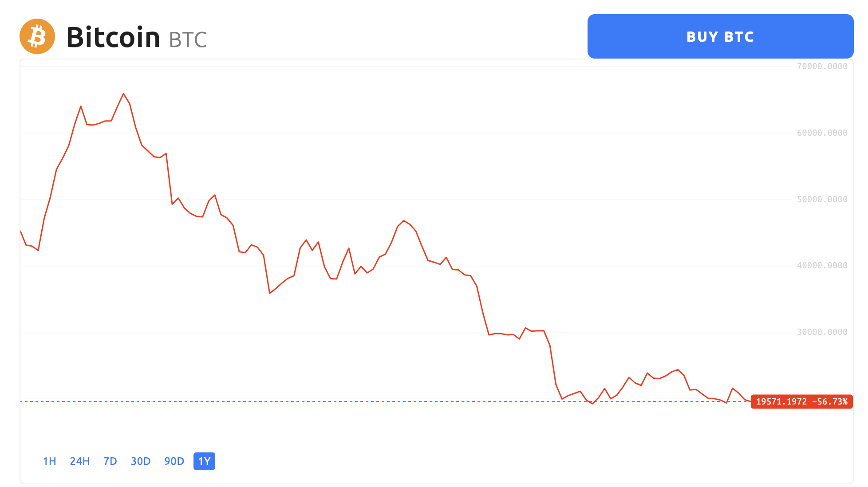The height and width of the screenshot is (487, 868).
Task: Click the dashed red current-price line
Action: pyautogui.click(x=385, y=401)
